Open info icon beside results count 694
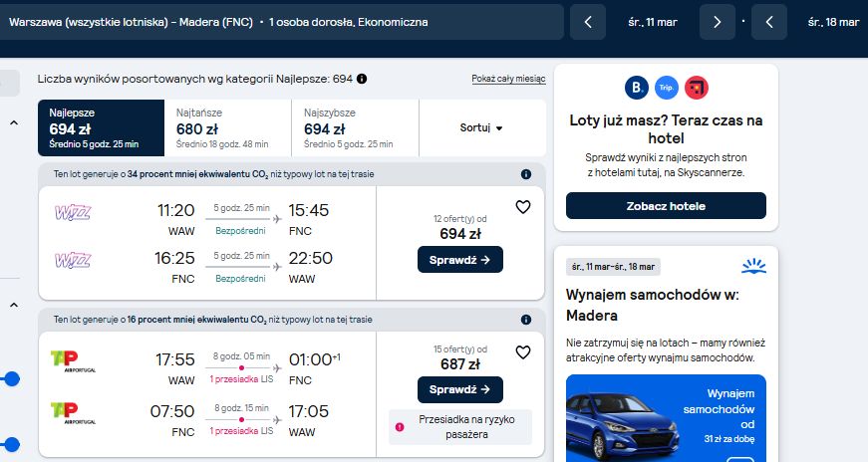The image size is (868, 462). click(x=362, y=79)
